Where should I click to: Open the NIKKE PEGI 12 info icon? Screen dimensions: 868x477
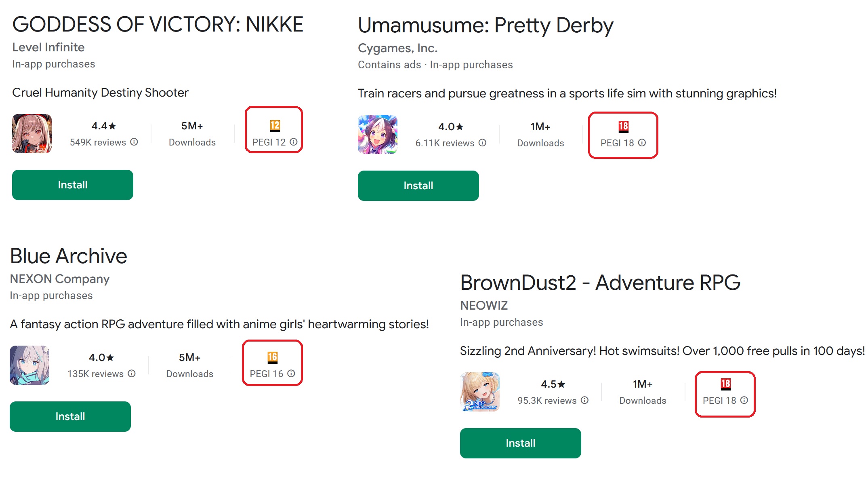[x=294, y=142]
